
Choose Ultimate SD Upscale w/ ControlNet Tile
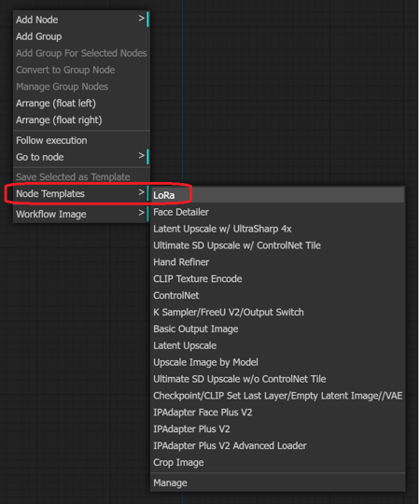277,245
